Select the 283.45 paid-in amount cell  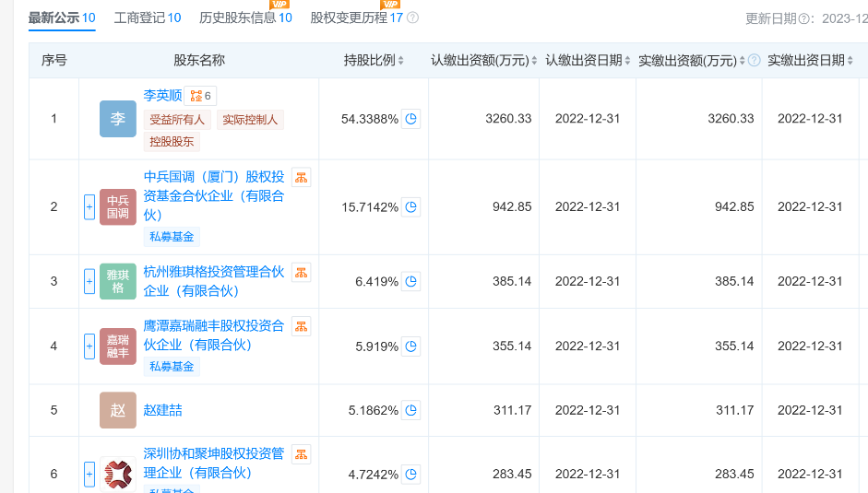(734, 475)
